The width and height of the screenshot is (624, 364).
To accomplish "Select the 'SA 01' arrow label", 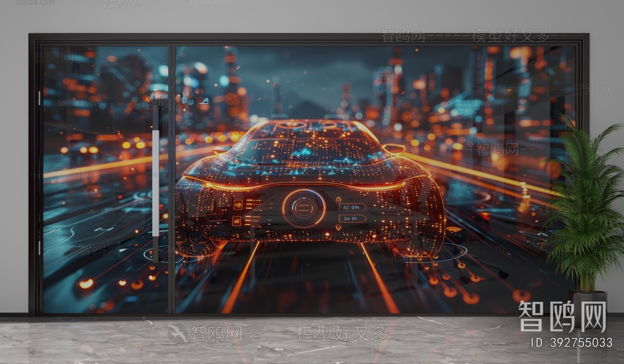I will (352, 219).
